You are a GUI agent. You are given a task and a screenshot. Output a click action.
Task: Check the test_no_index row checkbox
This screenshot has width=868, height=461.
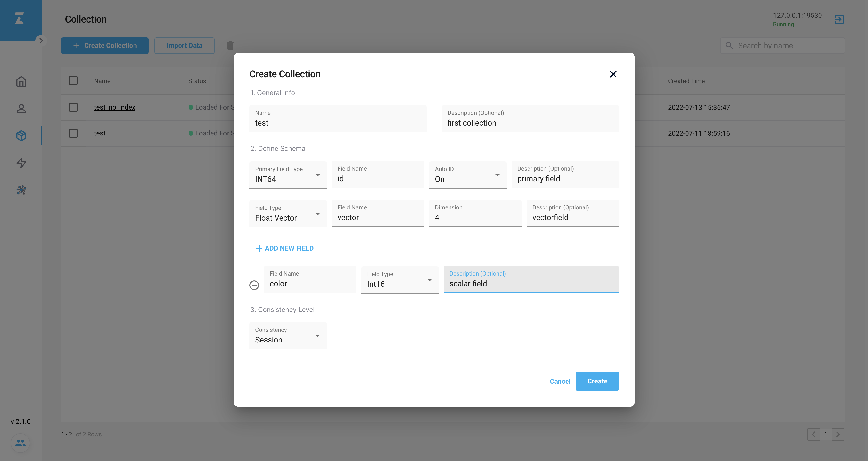click(73, 107)
